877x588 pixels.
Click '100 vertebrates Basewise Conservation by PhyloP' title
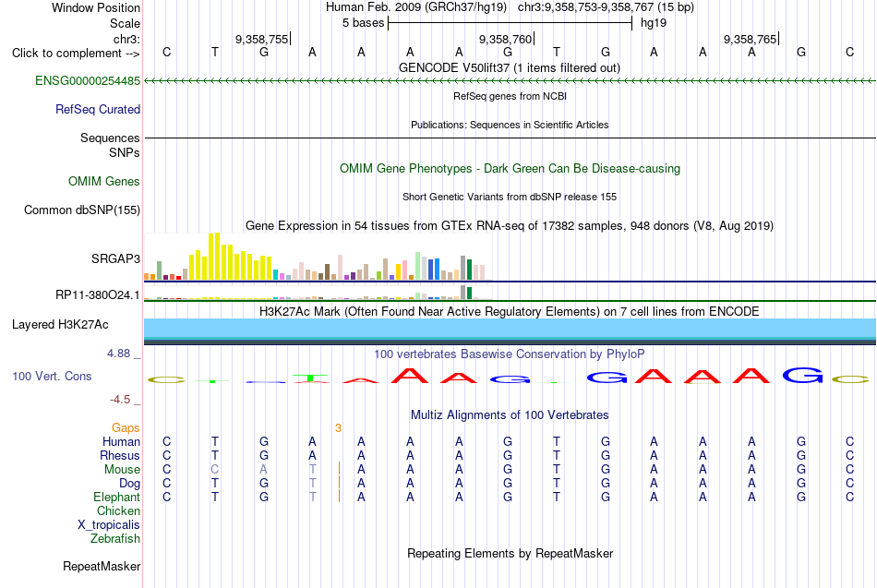pyautogui.click(x=510, y=354)
